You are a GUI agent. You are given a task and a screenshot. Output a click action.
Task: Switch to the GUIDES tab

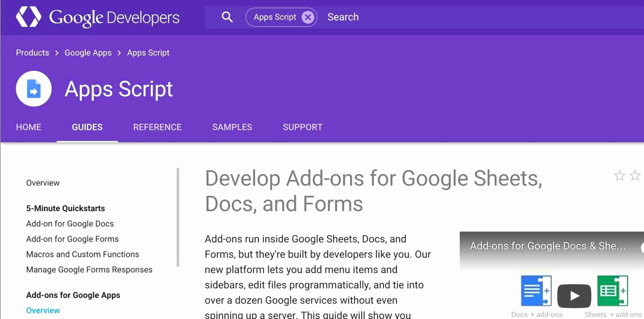pyautogui.click(x=87, y=127)
